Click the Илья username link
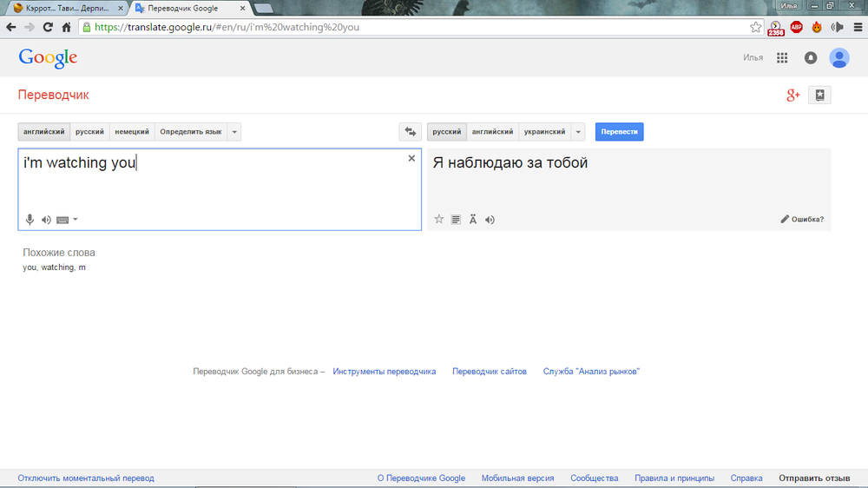The height and width of the screenshot is (488, 868). pos(753,57)
